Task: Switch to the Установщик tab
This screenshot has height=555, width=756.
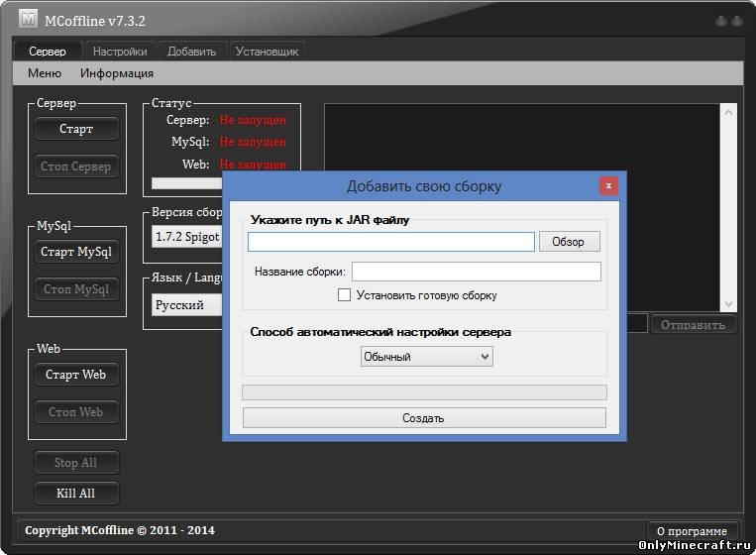Action: pyautogui.click(x=268, y=52)
